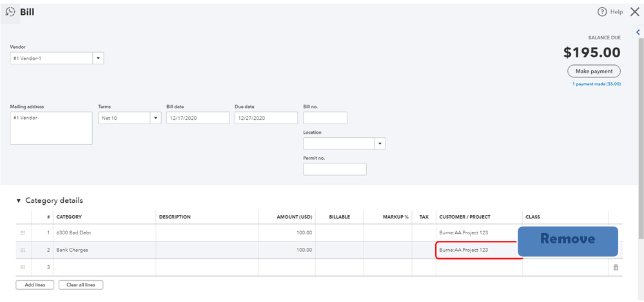Open the Location dropdown arrow
Screen dimensions: 644x302
pos(380,144)
